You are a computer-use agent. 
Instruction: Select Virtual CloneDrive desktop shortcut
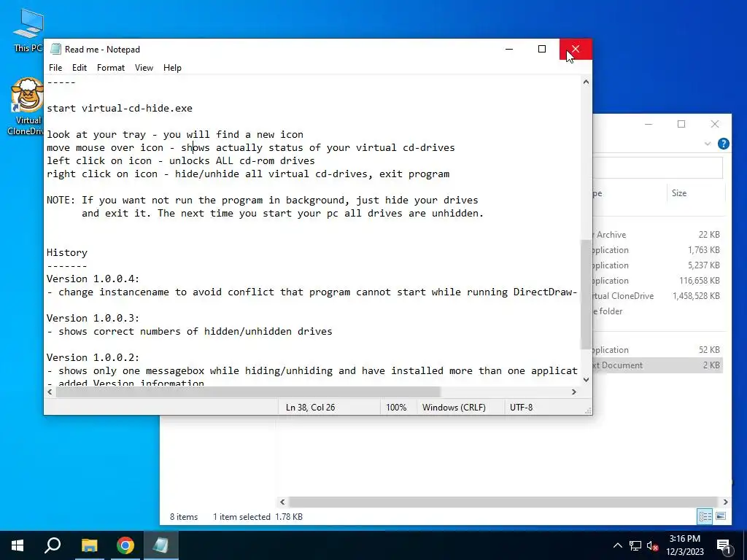(x=26, y=106)
